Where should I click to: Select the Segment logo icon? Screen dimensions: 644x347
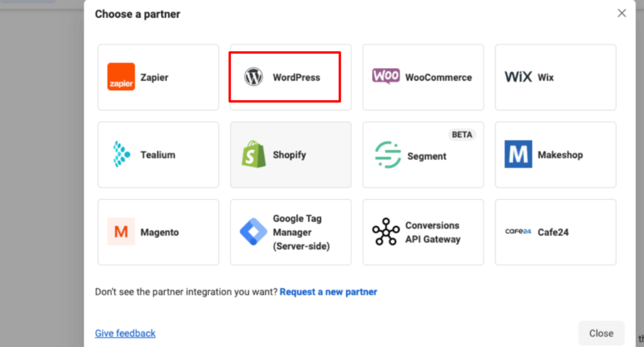tap(387, 155)
